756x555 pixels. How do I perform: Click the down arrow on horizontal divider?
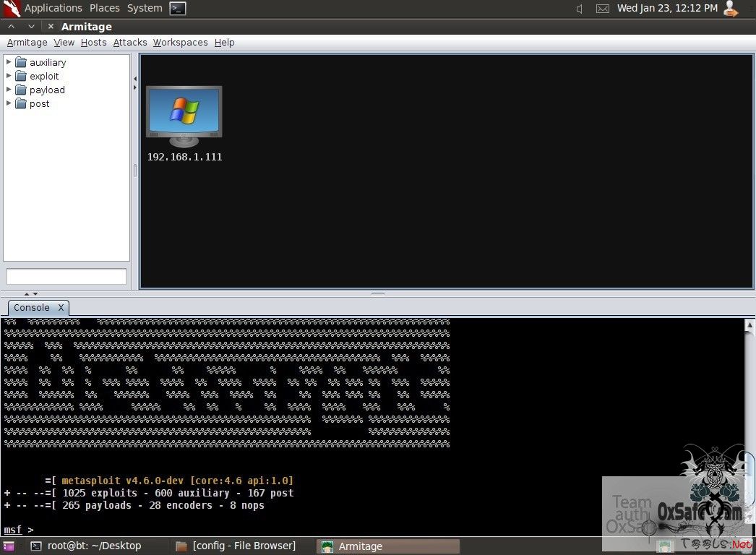[35, 293]
